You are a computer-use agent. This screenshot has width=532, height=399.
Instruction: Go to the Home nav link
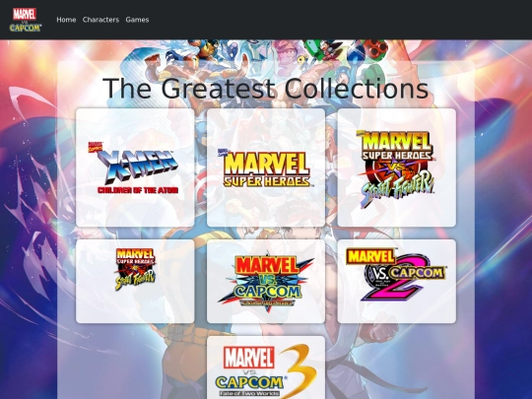(x=66, y=20)
